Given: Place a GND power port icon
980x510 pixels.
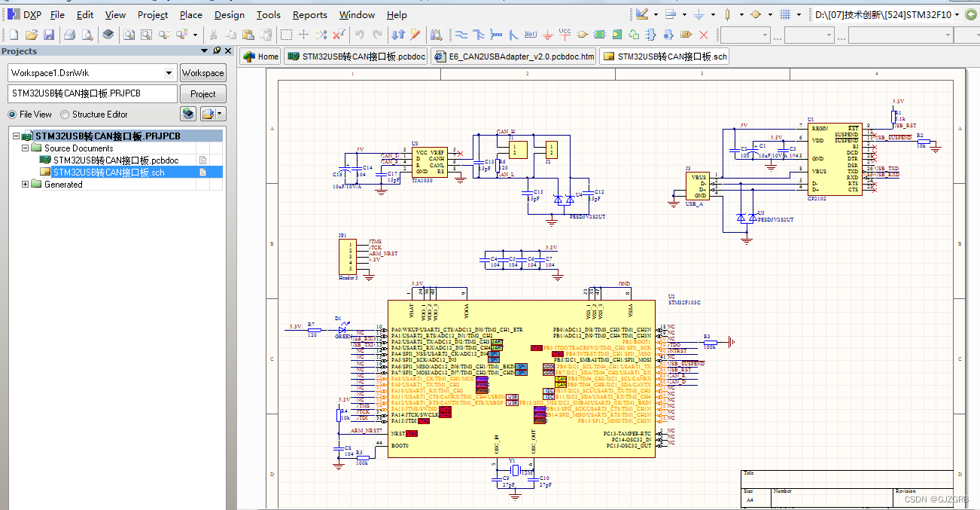Looking at the screenshot, I should tap(547, 34).
